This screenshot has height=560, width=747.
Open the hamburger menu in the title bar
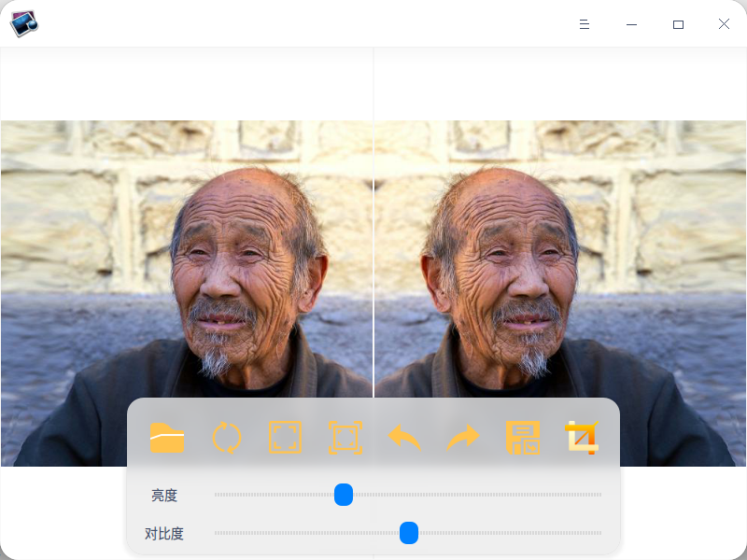point(585,24)
